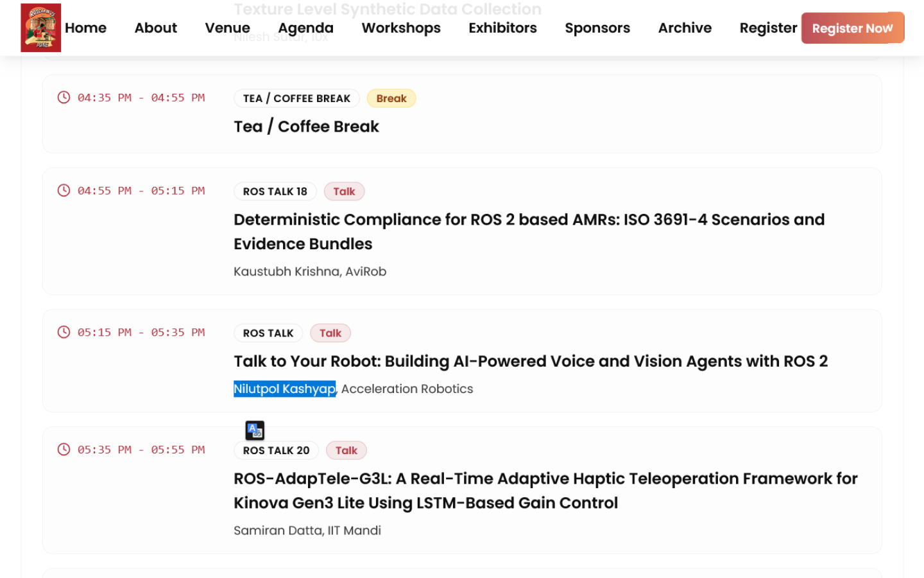The height and width of the screenshot is (578, 924).
Task: Open the ROS-AdapTele-G3L talk title
Action: [545, 491]
